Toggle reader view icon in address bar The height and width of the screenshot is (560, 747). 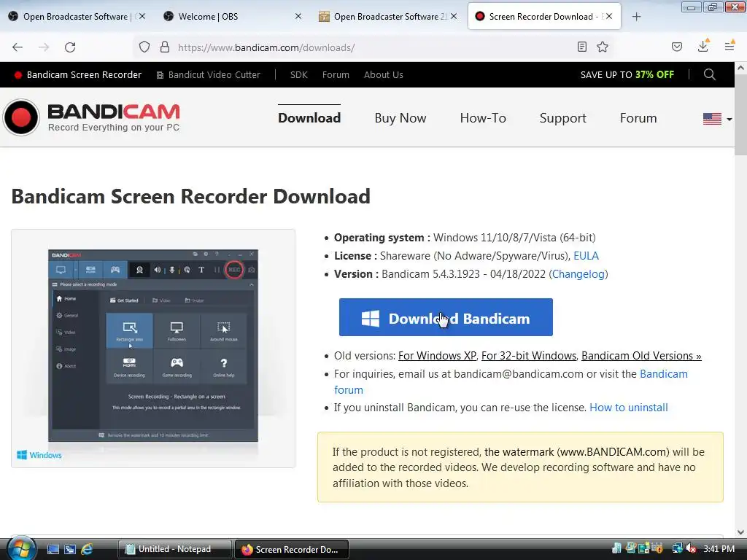click(581, 47)
